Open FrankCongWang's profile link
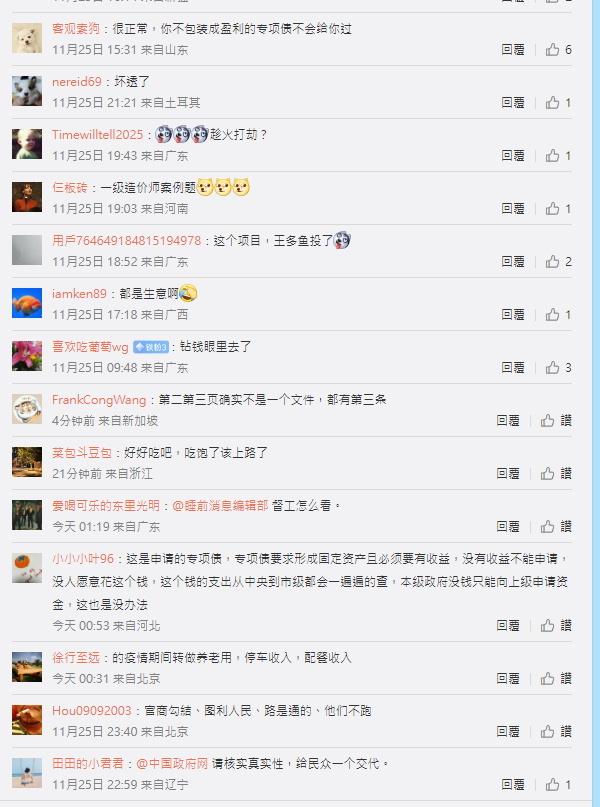This screenshot has height=807, width=600. click(99, 399)
